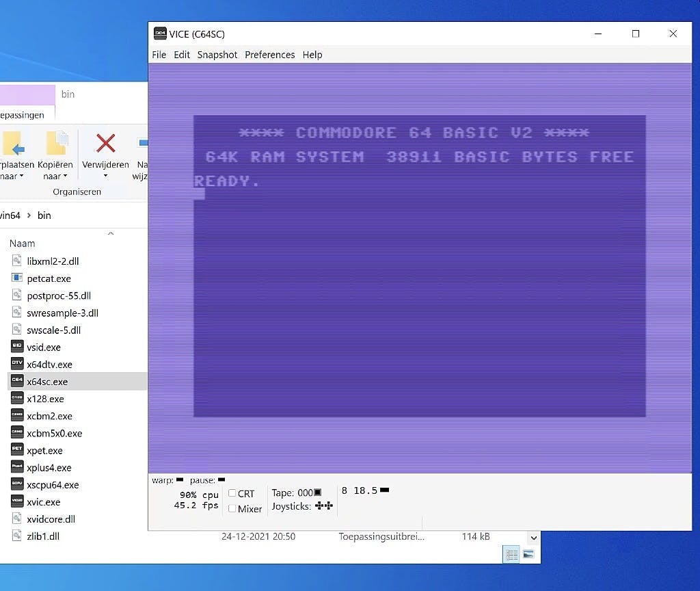This screenshot has height=591, width=700.
Task: Sort by the Naam column header
Action: [x=23, y=244]
